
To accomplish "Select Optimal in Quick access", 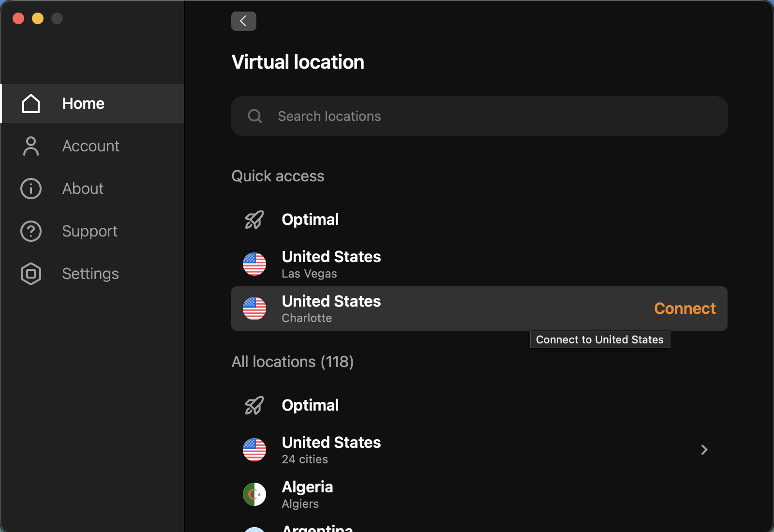I will (479, 220).
